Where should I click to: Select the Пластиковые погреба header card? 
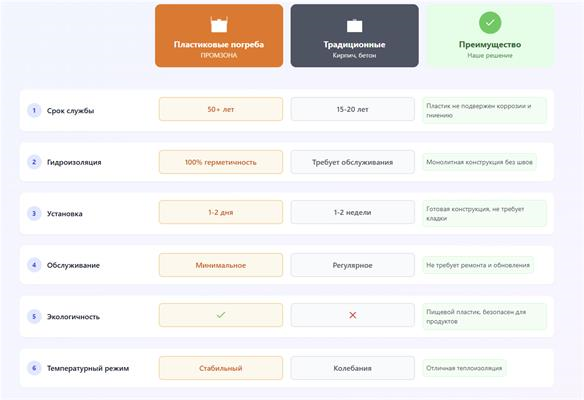coord(219,36)
